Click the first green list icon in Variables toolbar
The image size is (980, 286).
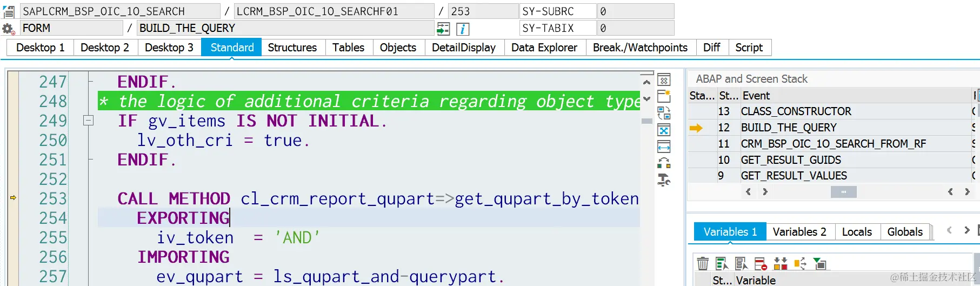pyautogui.click(x=722, y=263)
